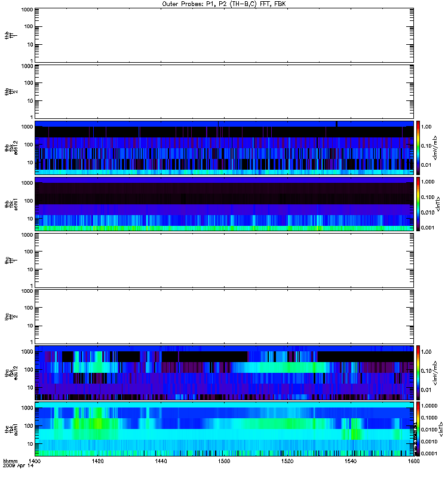This screenshot has height=478, width=448.
Task: Click the thc fbk edc12 spectrogram panel
Action: 224,372
